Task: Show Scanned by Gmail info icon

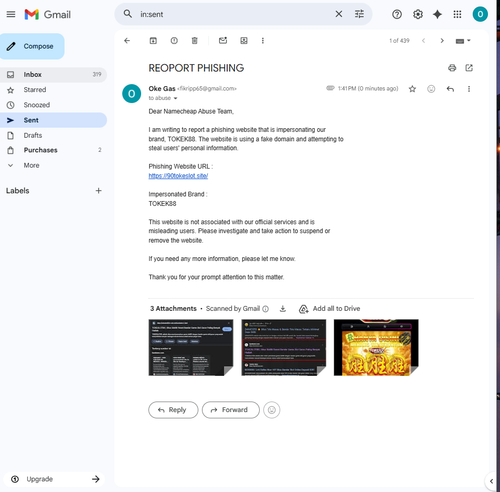Action: tap(265, 309)
